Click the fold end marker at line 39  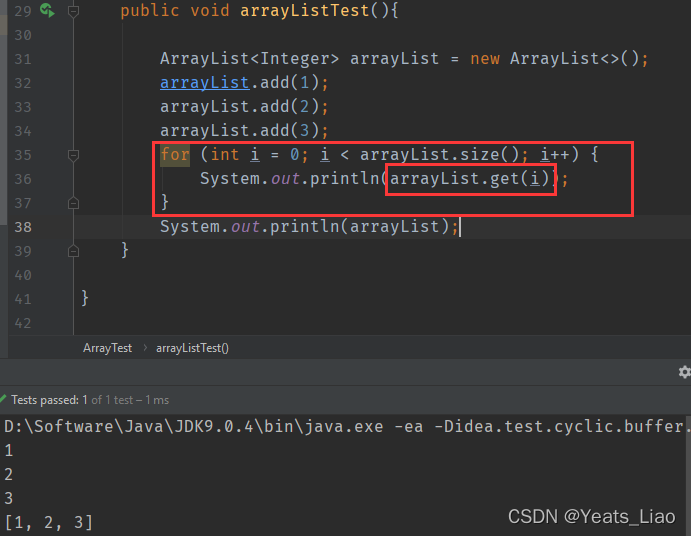74,251
